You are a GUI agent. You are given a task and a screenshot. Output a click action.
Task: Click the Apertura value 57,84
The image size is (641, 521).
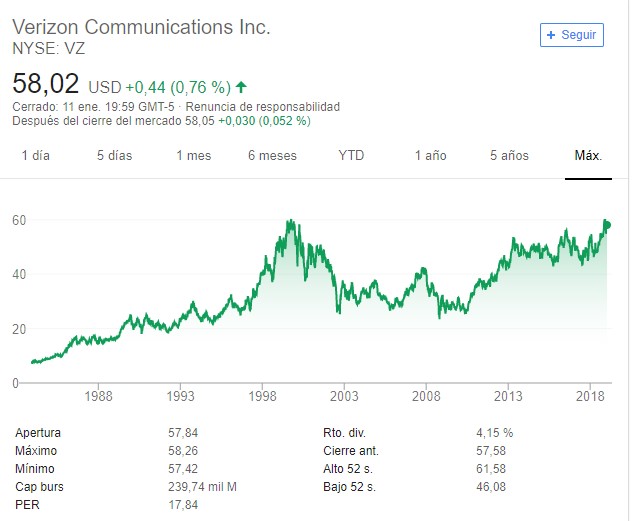tap(183, 433)
